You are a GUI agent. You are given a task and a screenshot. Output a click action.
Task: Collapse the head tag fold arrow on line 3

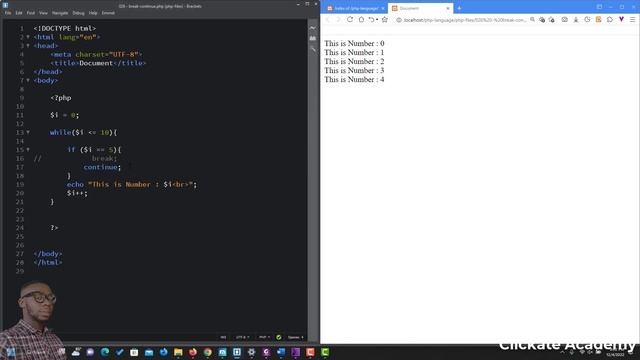[28, 46]
